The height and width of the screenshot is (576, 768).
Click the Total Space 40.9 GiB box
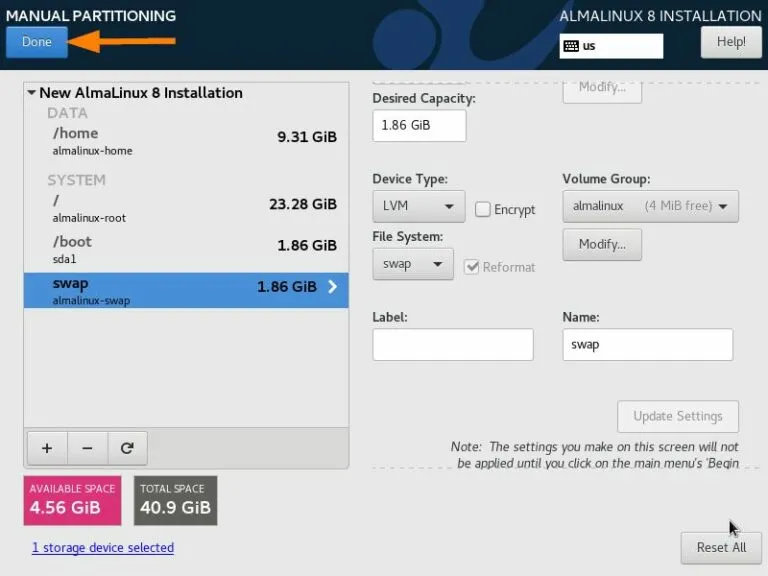[176, 501]
